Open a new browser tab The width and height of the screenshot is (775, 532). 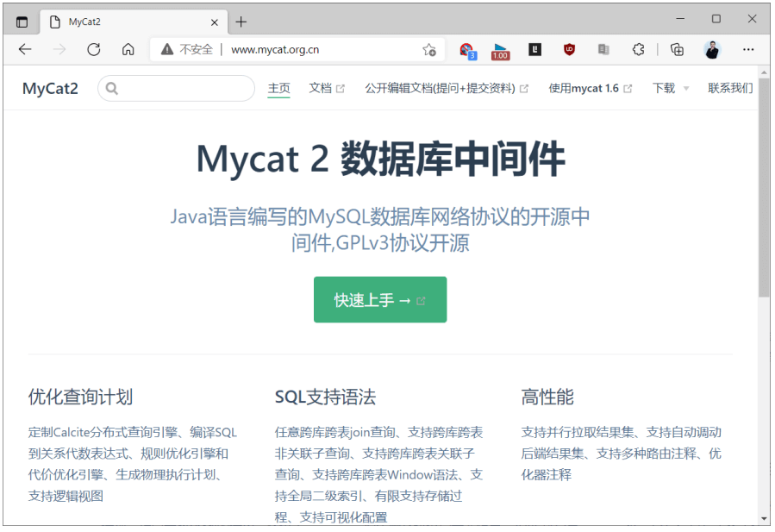[x=241, y=22]
